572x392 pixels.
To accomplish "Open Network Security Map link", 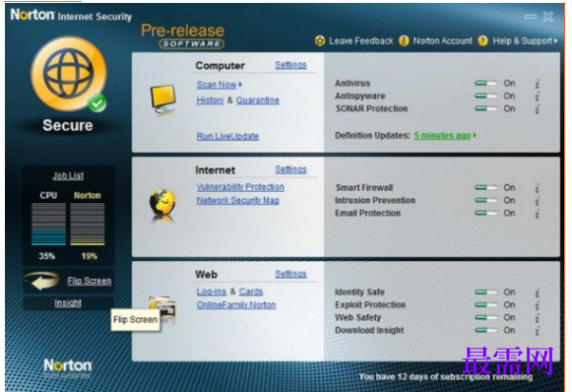I will [x=238, y=200].
